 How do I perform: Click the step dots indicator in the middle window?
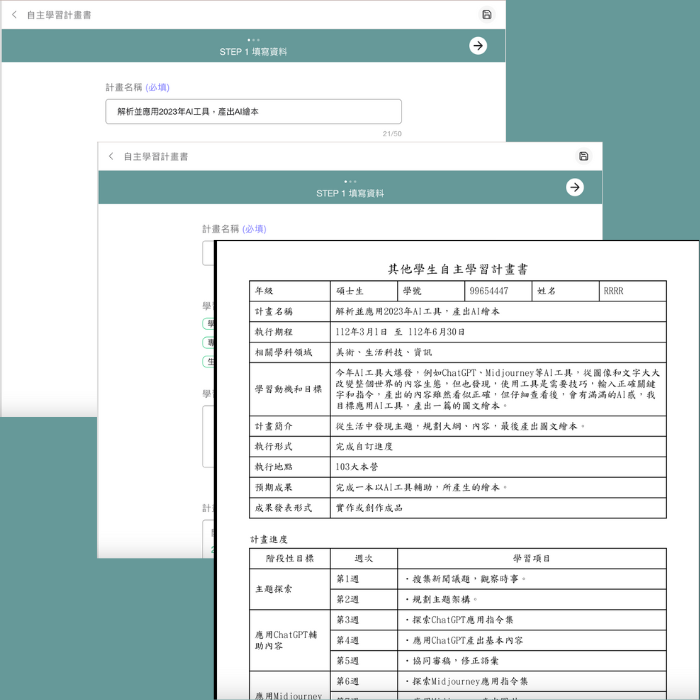click(x=350, y=181)
